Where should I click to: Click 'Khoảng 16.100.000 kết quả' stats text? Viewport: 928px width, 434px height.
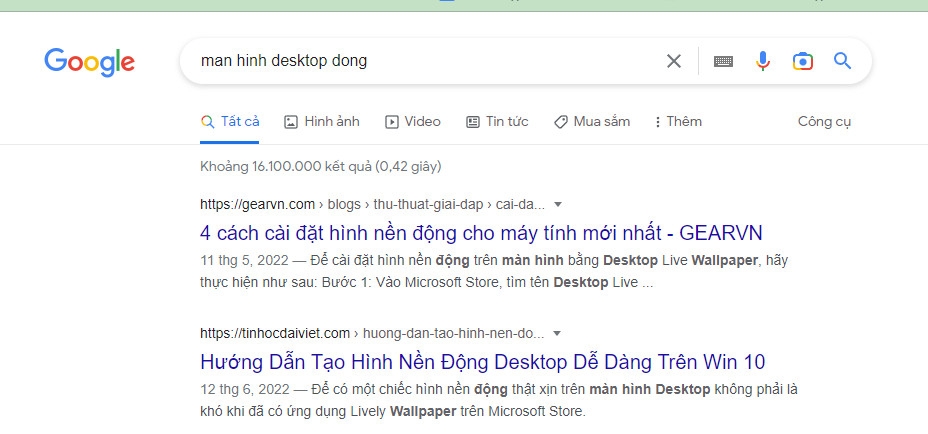[x=321, y=166]
